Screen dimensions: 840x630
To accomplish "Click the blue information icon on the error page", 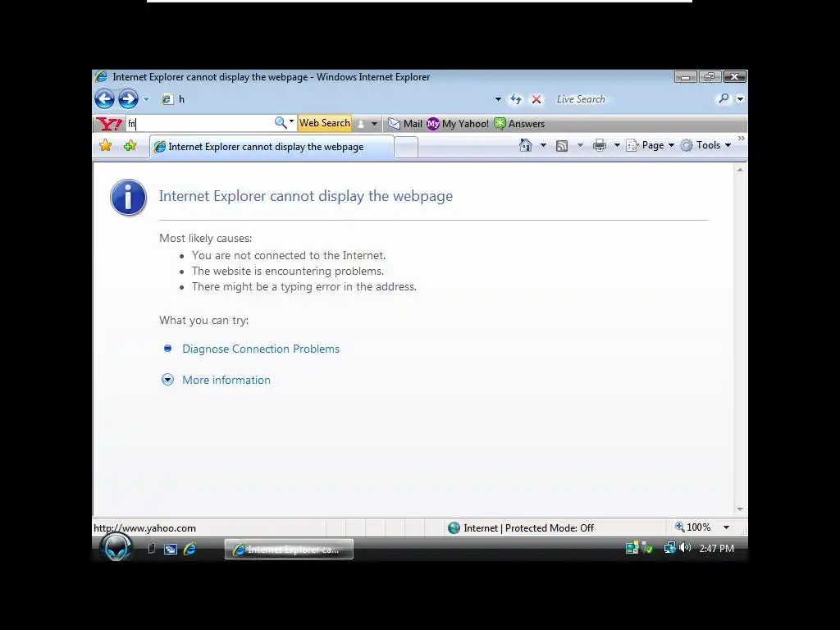I will click(x=128, y=197).
